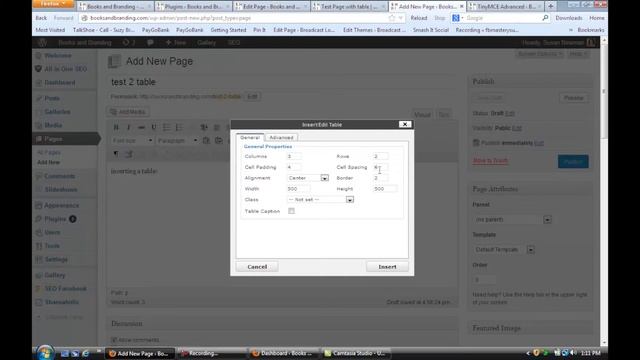Open the Font size dropdown

click(x=132, y=140)
